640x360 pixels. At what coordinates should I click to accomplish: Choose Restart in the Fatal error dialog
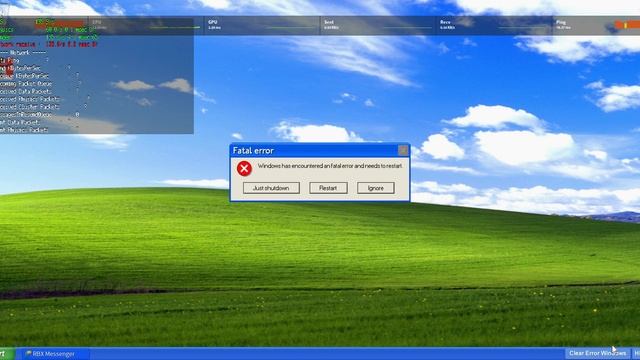(328, 188)
